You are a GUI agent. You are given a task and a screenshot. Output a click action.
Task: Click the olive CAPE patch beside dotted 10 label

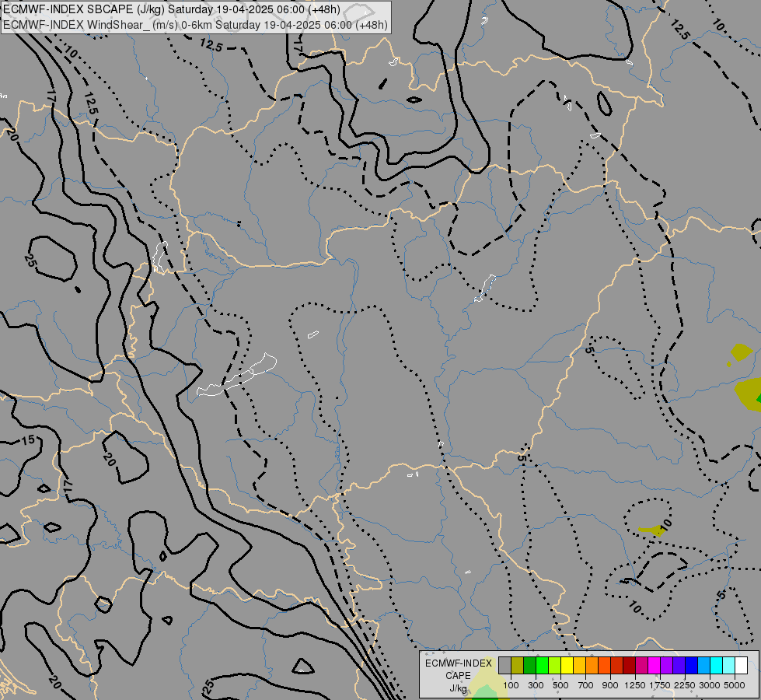(652, 530)
